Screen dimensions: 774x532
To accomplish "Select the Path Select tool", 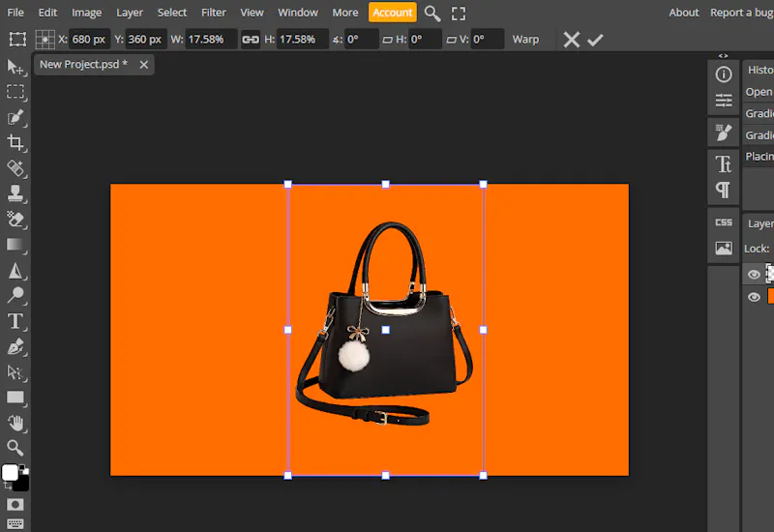I will [15, 372].
